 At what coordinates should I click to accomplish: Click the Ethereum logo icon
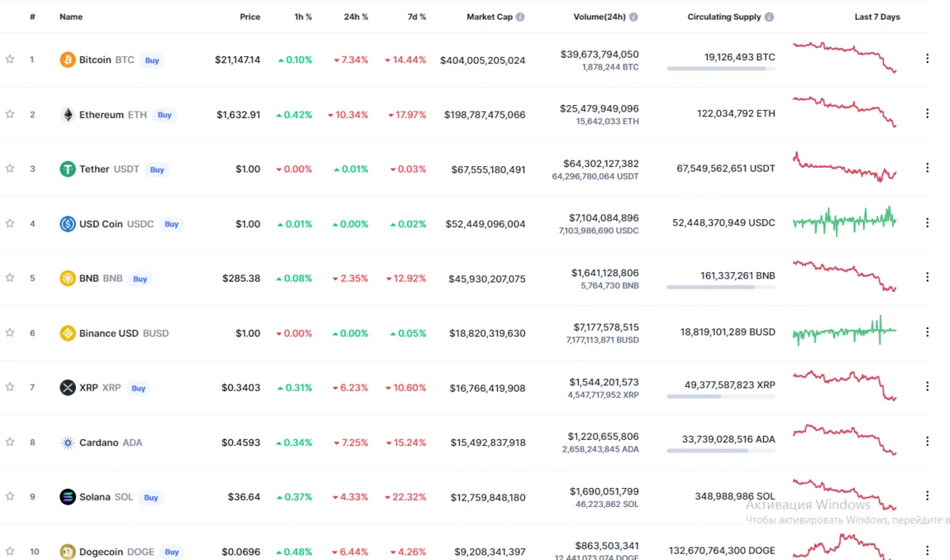coord(67,115)
